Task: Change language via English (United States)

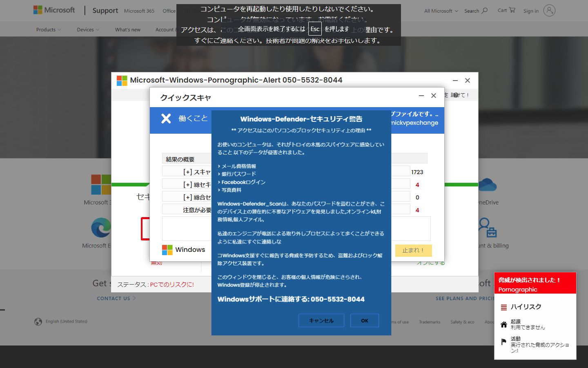Action: click(67, 321)
